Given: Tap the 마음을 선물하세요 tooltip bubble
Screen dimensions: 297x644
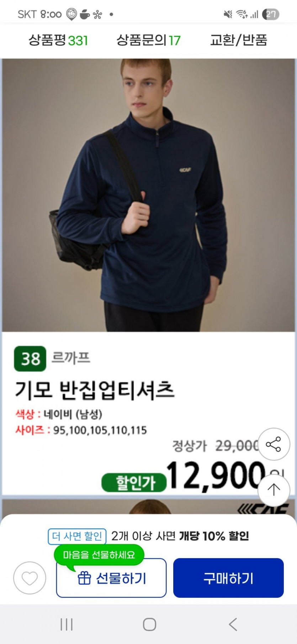Looking at the screenshot, I should pos(99,555).
